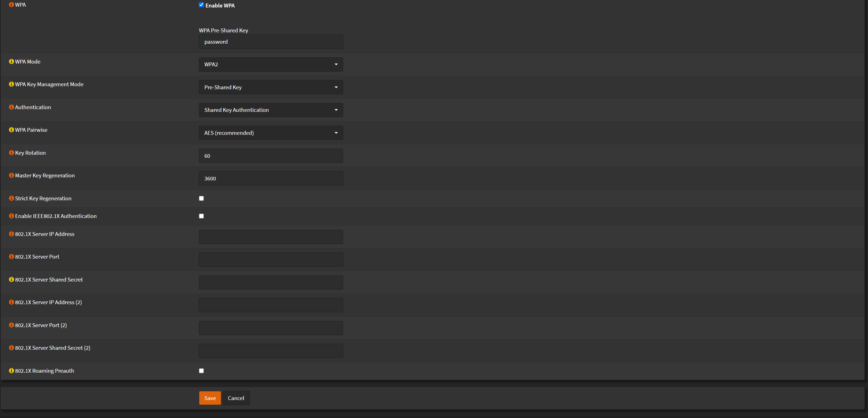
Task: Click the Save button
Action: click(x=210, y=398)
